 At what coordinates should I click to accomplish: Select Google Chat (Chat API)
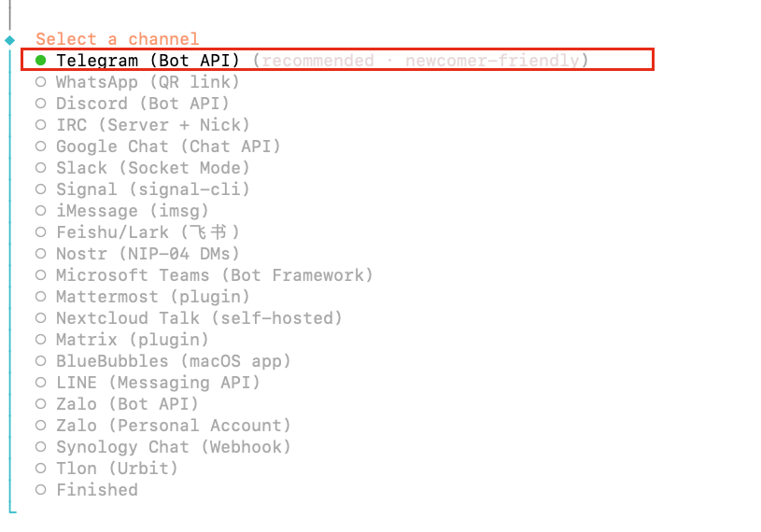[x=168, y=147]
